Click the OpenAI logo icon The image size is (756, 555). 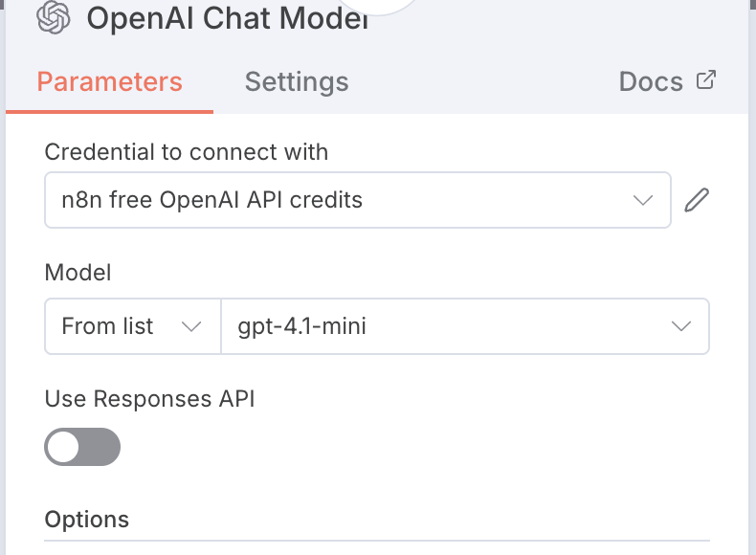click(54, 17)
